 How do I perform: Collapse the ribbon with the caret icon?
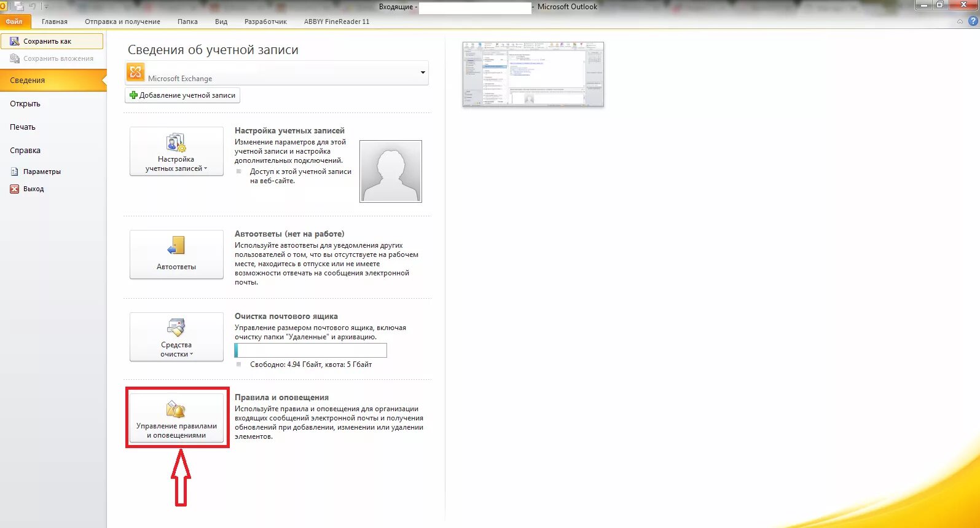pyautogui.click(x=960, y=22)
